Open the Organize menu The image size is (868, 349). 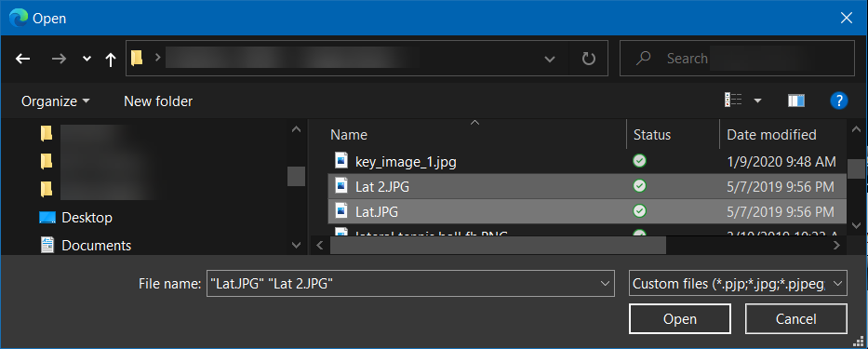55,101
